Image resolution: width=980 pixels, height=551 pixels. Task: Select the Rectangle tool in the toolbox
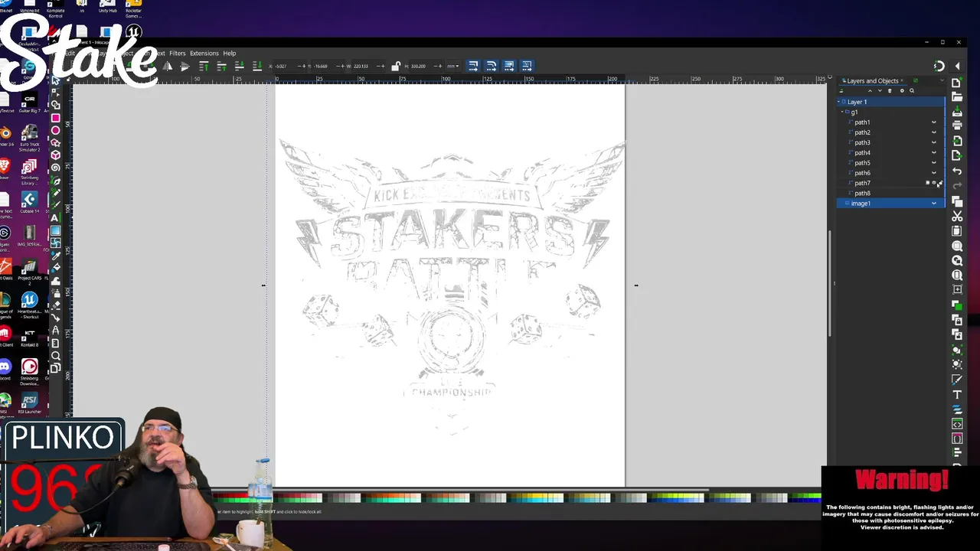point(55,118)
